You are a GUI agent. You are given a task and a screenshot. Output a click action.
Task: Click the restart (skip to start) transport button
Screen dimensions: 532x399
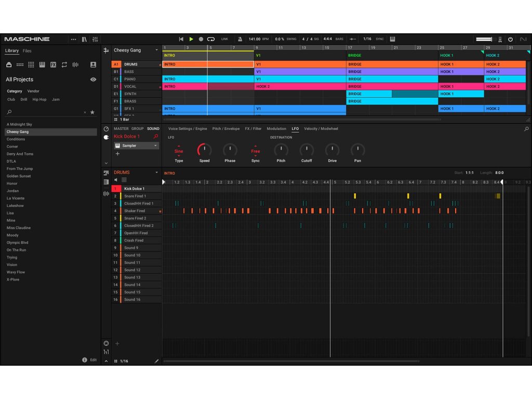181,39
